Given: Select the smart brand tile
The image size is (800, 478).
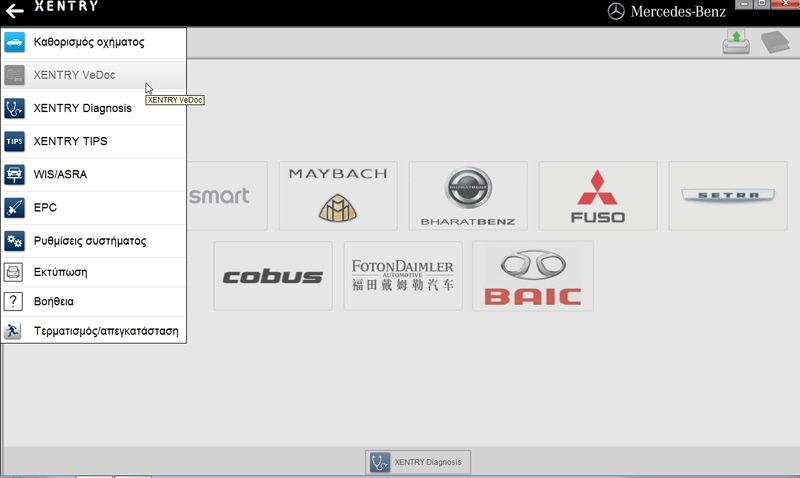Looking at the screenshot, I should coord(227,196).
